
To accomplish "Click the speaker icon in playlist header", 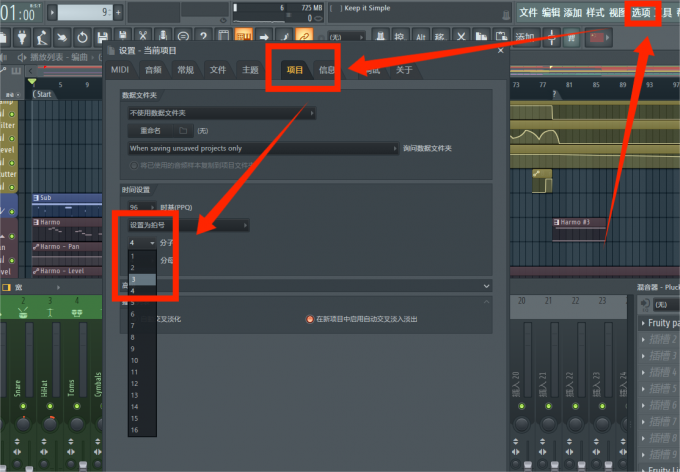I will pos(22,57).
